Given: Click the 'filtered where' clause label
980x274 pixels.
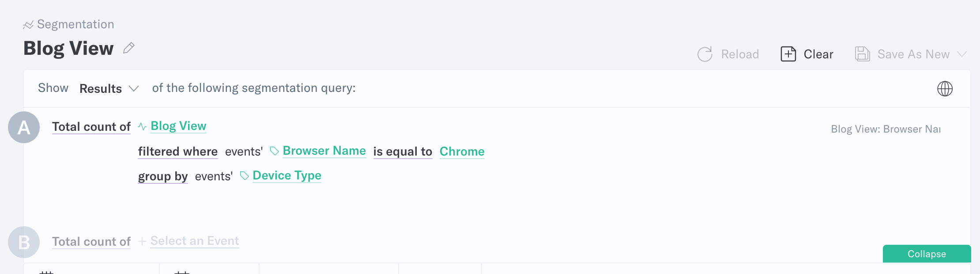Looking at the screenshot, I should point(177,152).
